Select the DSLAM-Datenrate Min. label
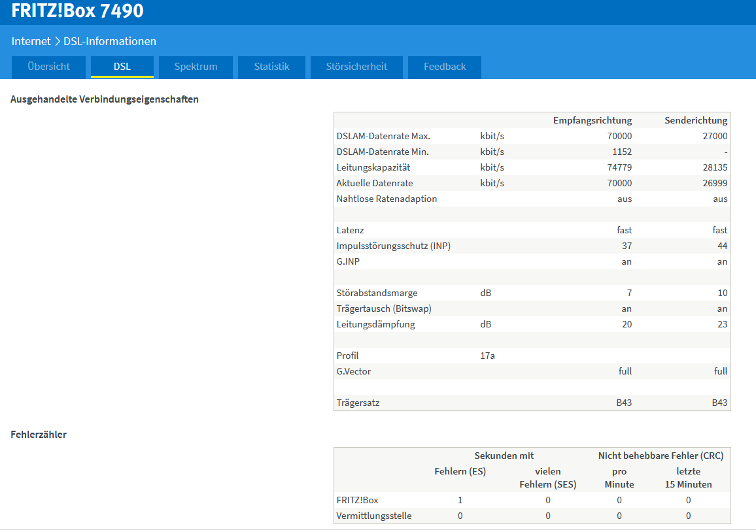Image resolution: width=756 pixels, height=532 pixels. (x=383, y=152)
